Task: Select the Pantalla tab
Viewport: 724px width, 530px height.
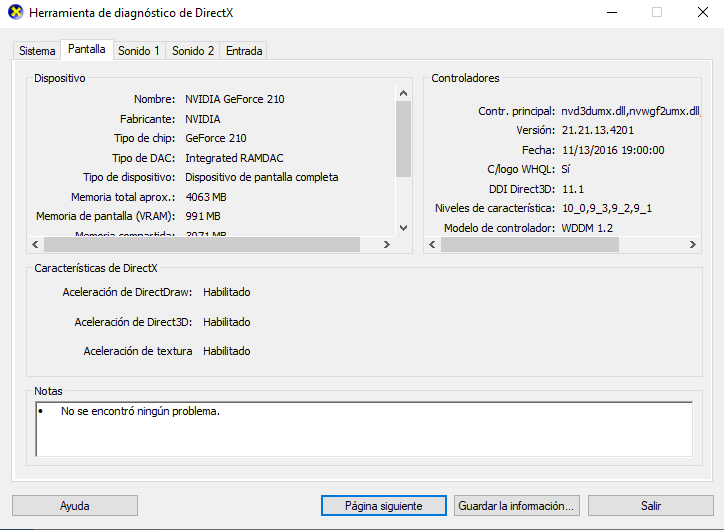Action: click(x=87, y=49)
